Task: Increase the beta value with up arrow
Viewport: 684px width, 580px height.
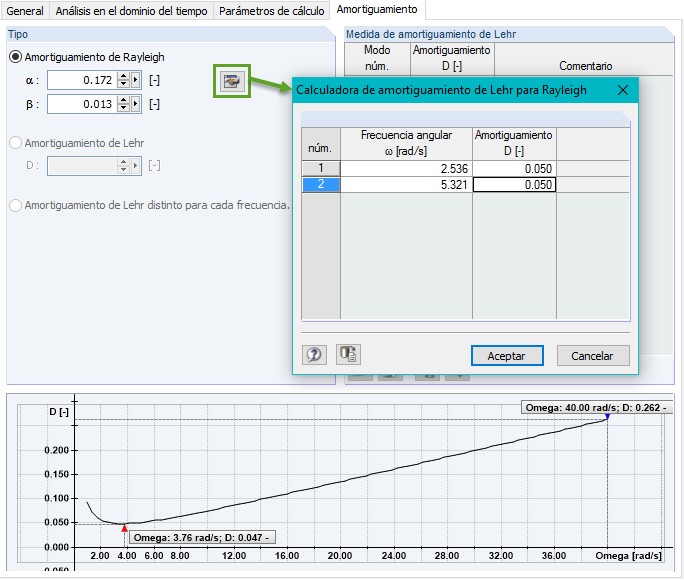Action: 124,100
